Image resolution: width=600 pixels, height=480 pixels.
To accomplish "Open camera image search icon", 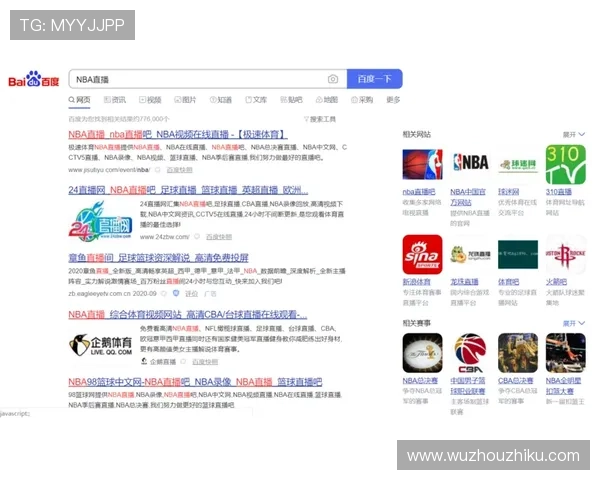I will [333, 79].
